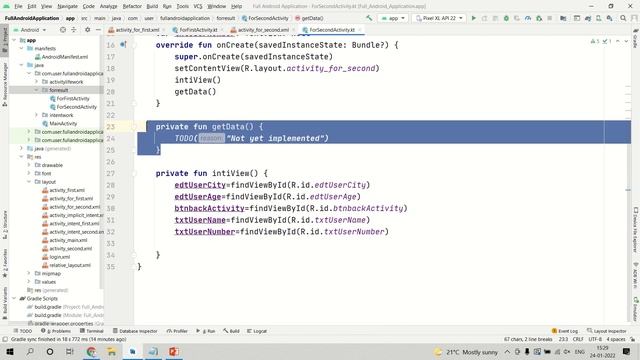640x360 pixels.
Task: Collapse the Gradle Scripts node
Action: click(14, 298)
